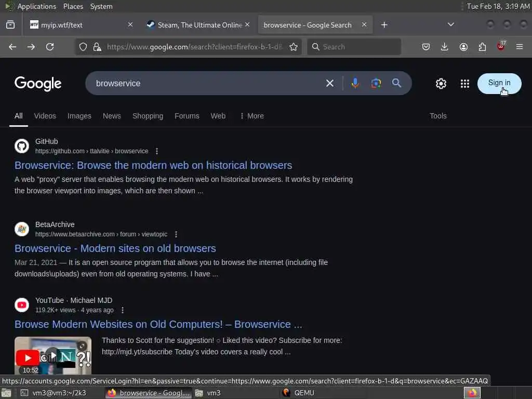Click the red uBlock extension icon
The image size is (532, 399).
tap(501, 46)
